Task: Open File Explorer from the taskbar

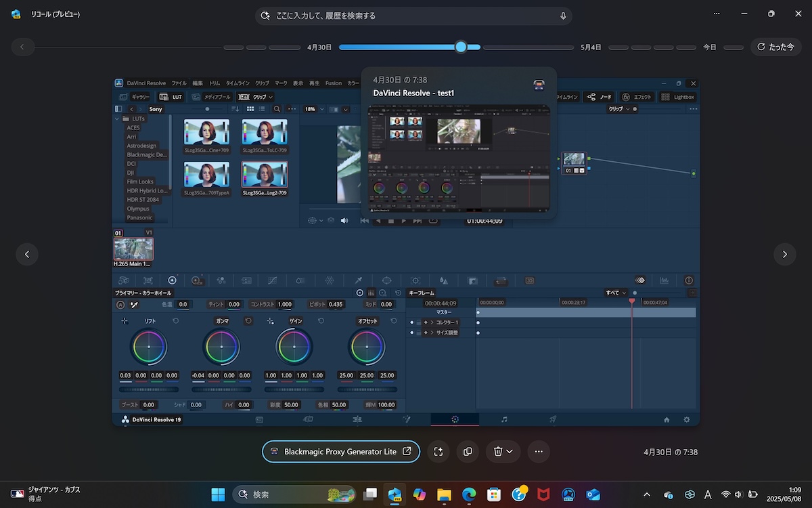Action: coord(444,494)
